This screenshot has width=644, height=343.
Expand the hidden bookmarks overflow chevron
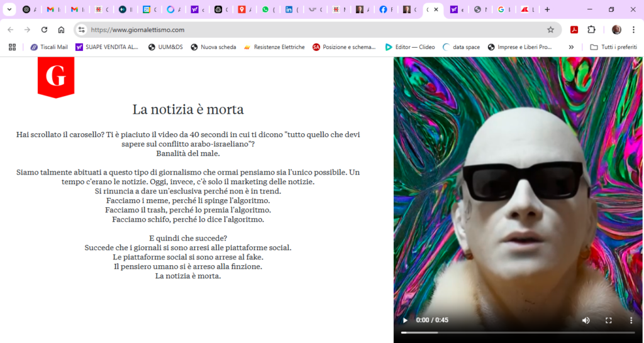571,47
